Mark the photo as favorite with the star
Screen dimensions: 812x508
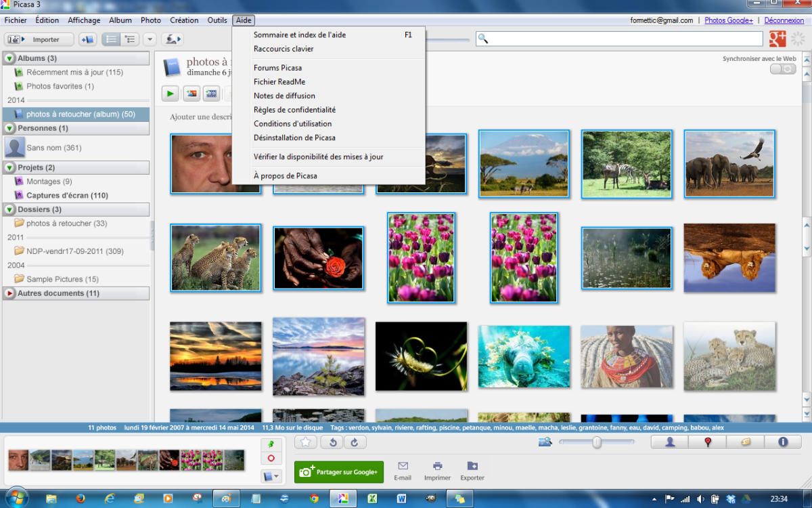click(x=305, y=442)
